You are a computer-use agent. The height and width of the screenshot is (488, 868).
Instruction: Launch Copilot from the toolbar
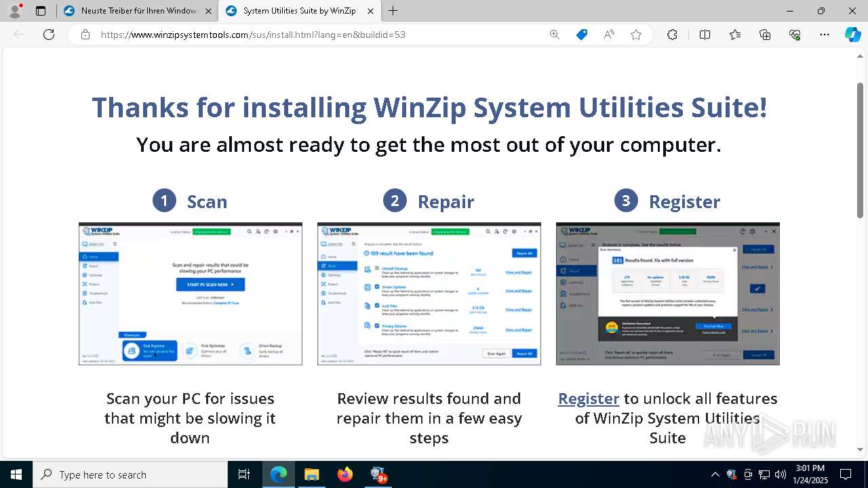pyautogui.click(x=852, y=35)
